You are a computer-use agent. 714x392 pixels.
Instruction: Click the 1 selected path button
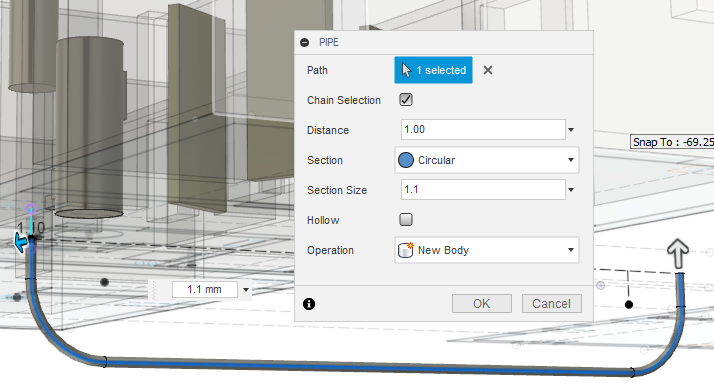(433, 70)
